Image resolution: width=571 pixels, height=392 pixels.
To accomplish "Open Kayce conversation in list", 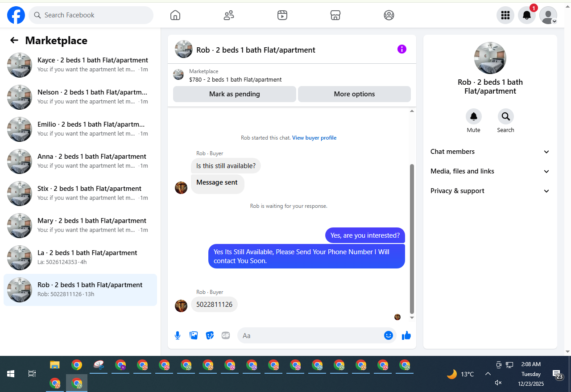I will [x=80, y=65].
